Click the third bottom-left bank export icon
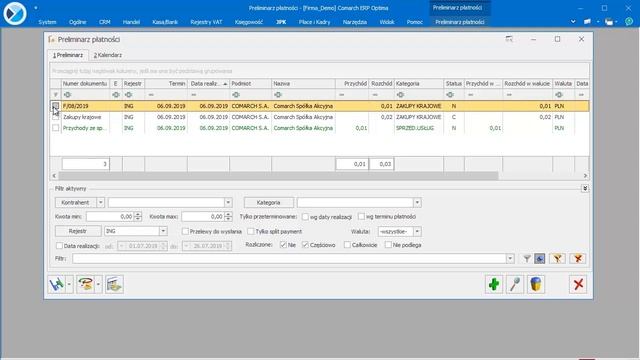 pos(114,284)
